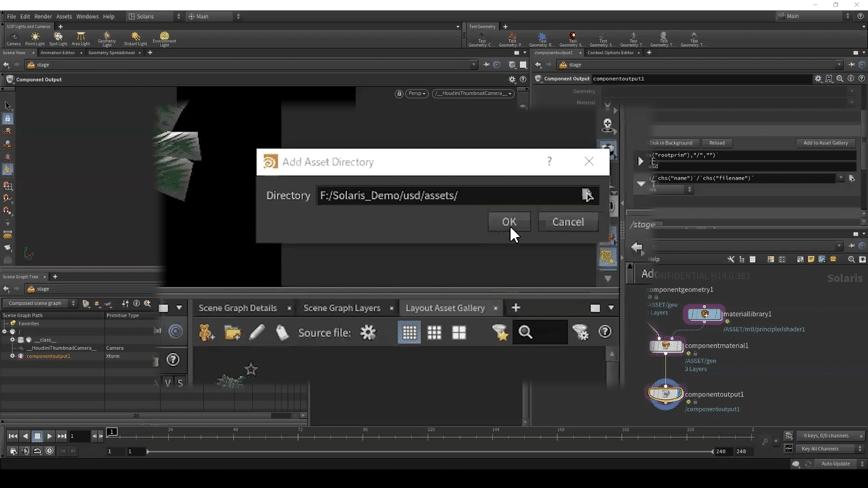
Task: Toggle the star favorite on asset thumbnail
Action: point(251,369)
